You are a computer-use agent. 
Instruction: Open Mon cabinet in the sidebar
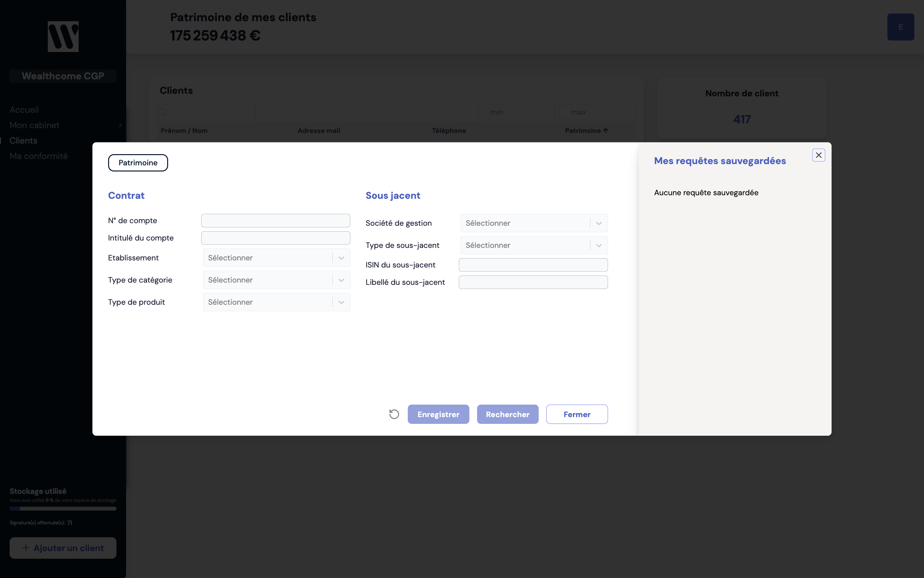point(34,125)
